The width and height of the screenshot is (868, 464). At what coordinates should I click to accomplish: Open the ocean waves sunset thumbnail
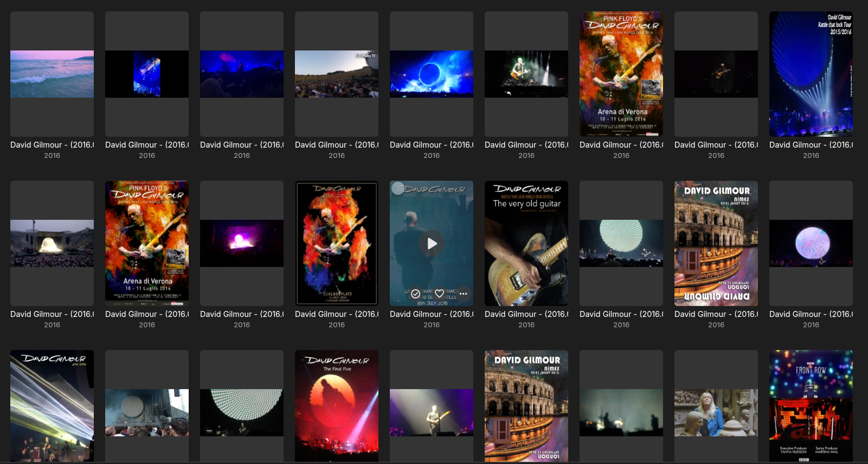click(52, 74)
